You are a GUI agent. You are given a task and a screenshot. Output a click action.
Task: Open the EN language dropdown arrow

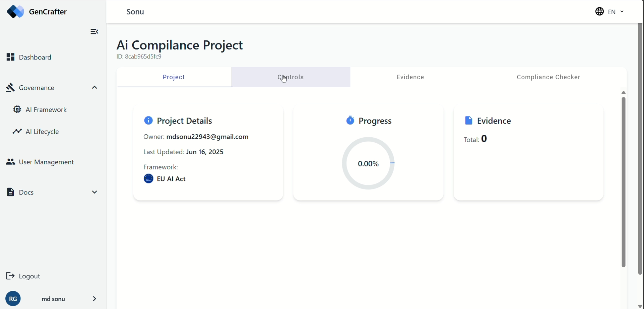[622, 12]
